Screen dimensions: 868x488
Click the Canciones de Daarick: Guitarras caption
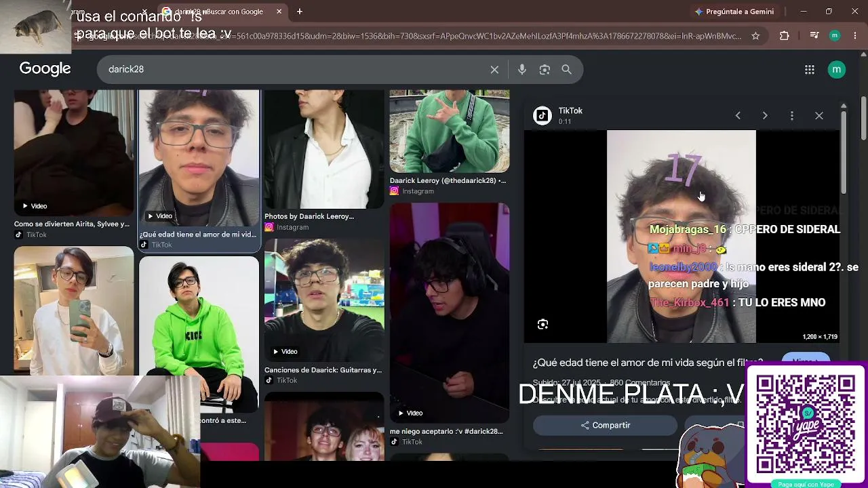323,370
